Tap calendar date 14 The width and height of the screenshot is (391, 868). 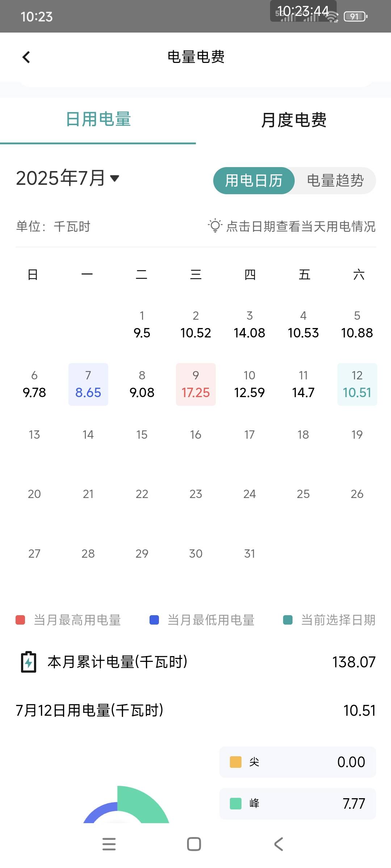tap(88, 434)
